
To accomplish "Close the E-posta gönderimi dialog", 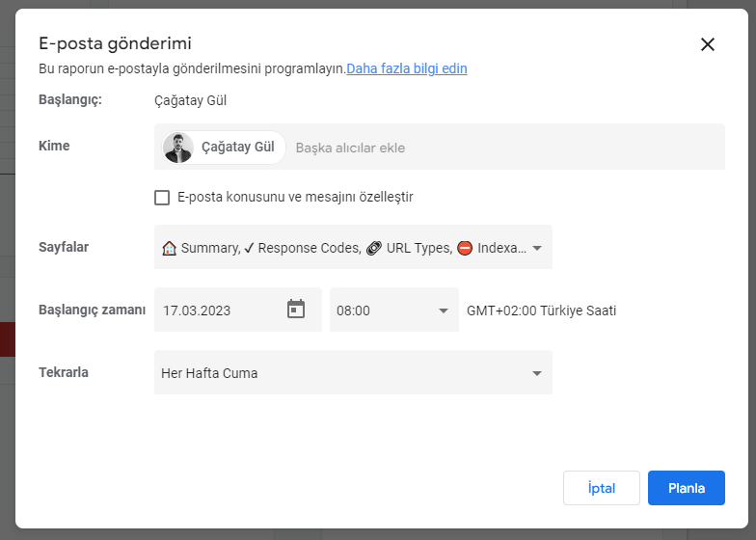I will [x=708, y=44].
